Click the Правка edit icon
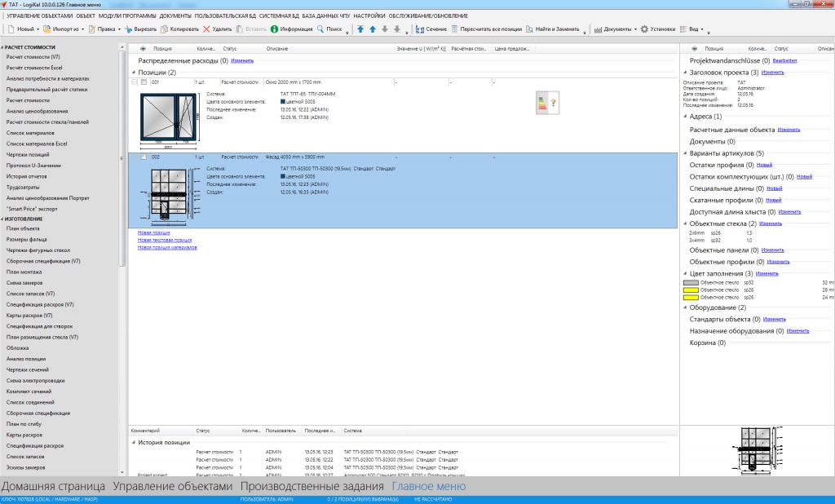The width and height of the screenshot is (835, 504). point(92,29)
